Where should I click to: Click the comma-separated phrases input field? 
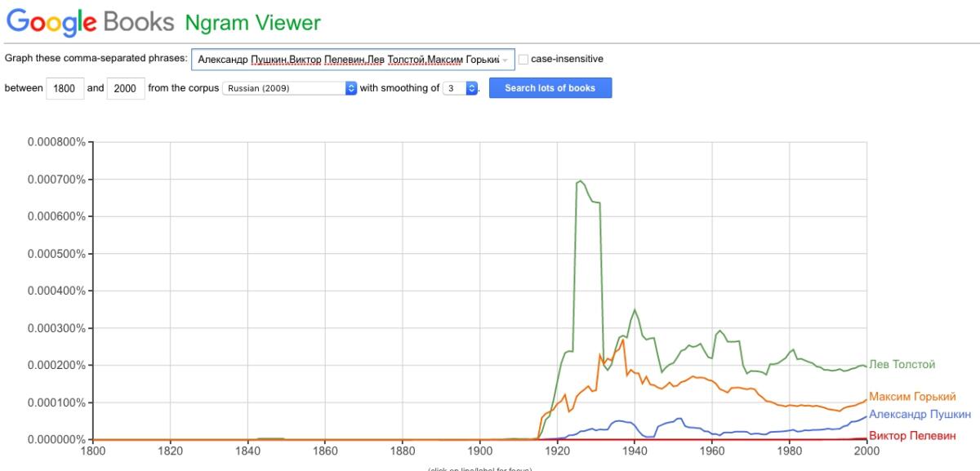pyautogui.click(x=347, y=60)
